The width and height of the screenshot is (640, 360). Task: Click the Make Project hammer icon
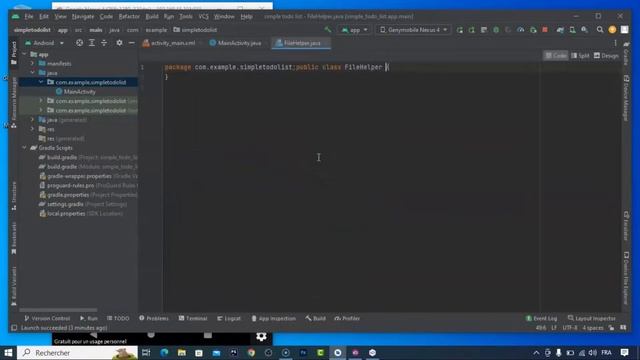point(328,30)
